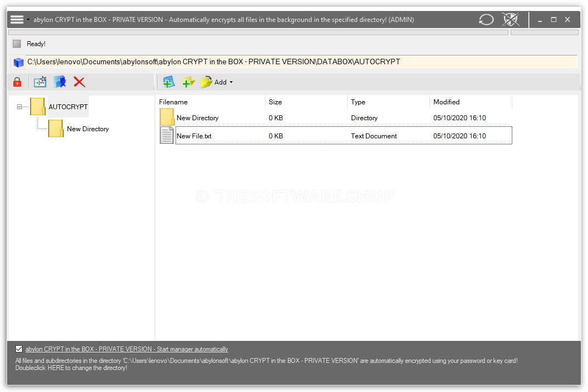Click the refresh circular arrow icon
The width and height of the screenshot is (588, 392).
(486, 20)
